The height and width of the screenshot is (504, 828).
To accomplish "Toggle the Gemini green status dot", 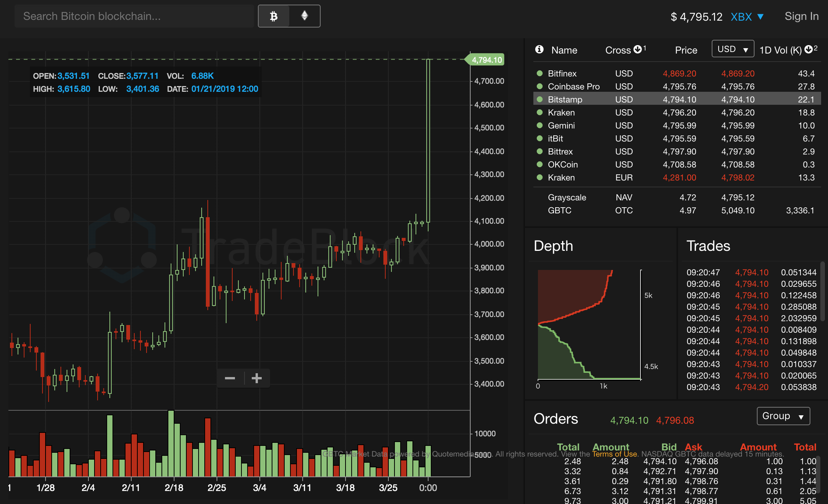I will coord(540,125).
